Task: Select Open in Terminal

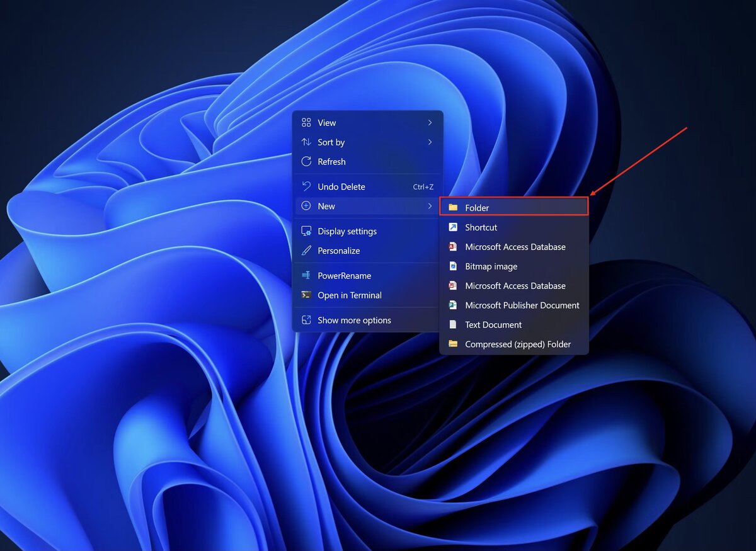Action: tap(367, 295)
